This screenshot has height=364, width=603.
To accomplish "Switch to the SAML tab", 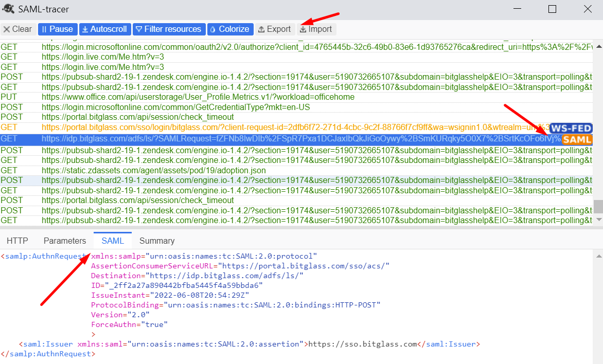I will pyautogui.click(x=113, y=241).
